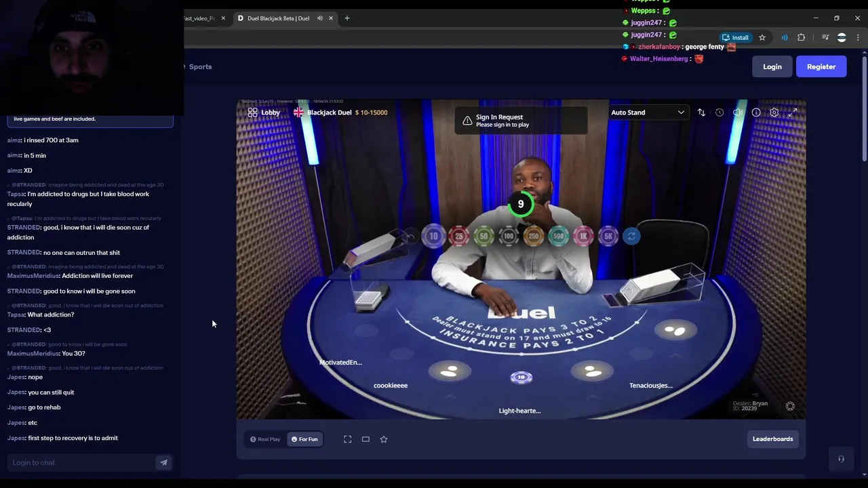Click the Register button
Screen dimensions: 868x488
click(821, 66)
